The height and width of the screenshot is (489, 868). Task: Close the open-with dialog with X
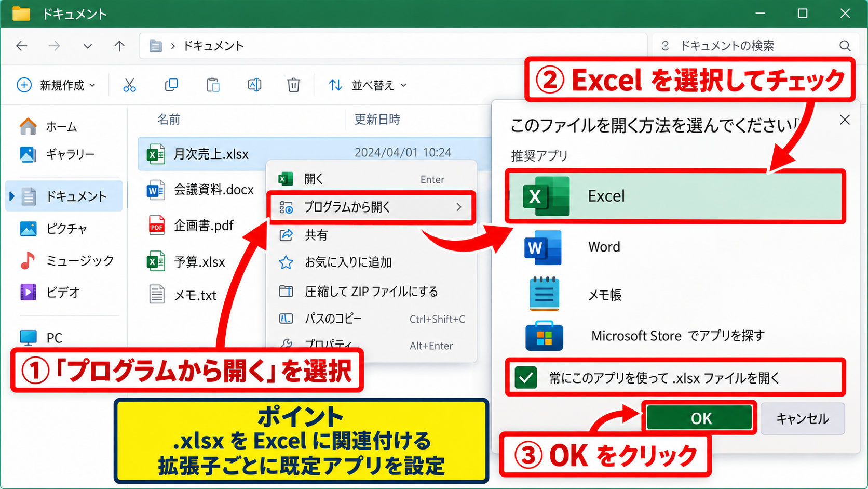[x=845, y=120]
